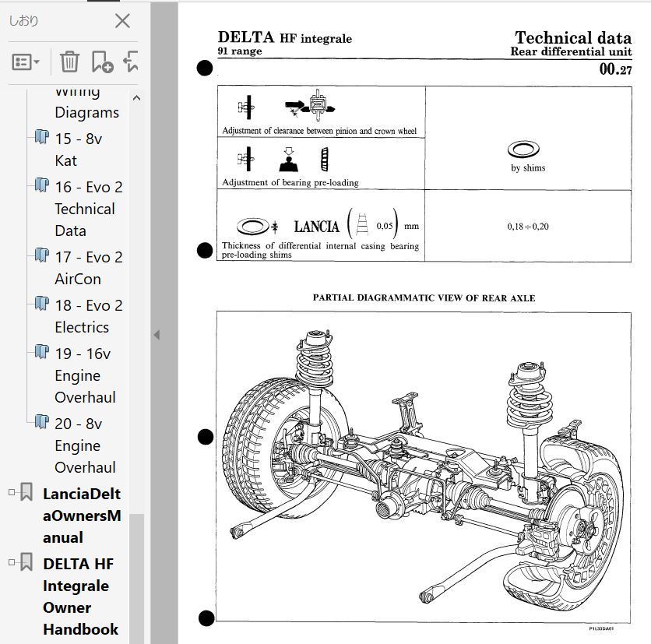Click the LANCIA logo in the table
The width and height of the screenshot is (651, 644).
(x=317, y=227)
